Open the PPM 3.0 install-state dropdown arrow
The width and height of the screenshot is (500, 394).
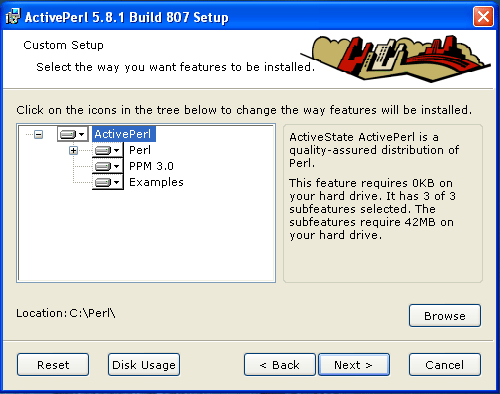[116, 166]
